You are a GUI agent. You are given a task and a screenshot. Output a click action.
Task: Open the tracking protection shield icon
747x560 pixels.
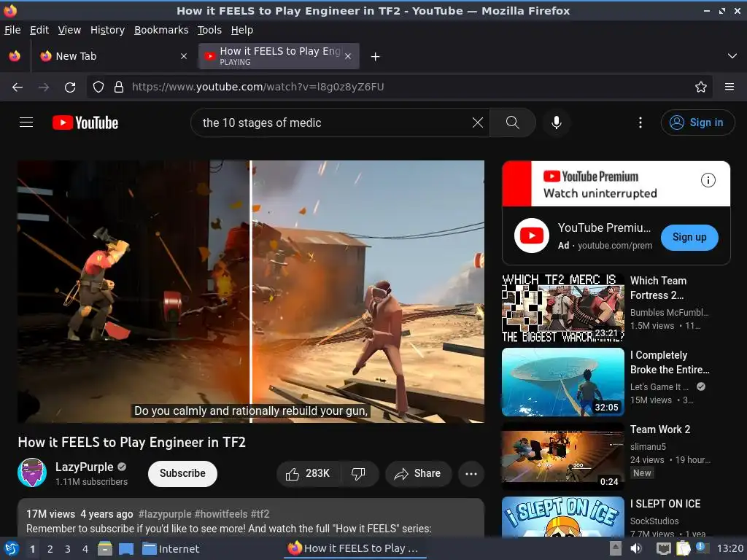point(98,87)
